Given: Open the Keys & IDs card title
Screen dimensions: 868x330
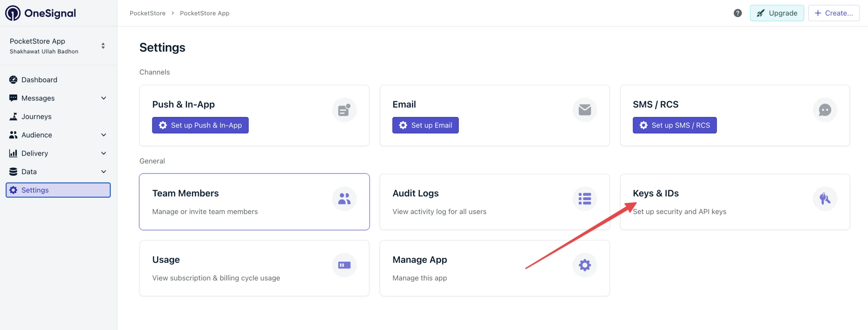Looking at the screenshot, I should tap(655, 193).
